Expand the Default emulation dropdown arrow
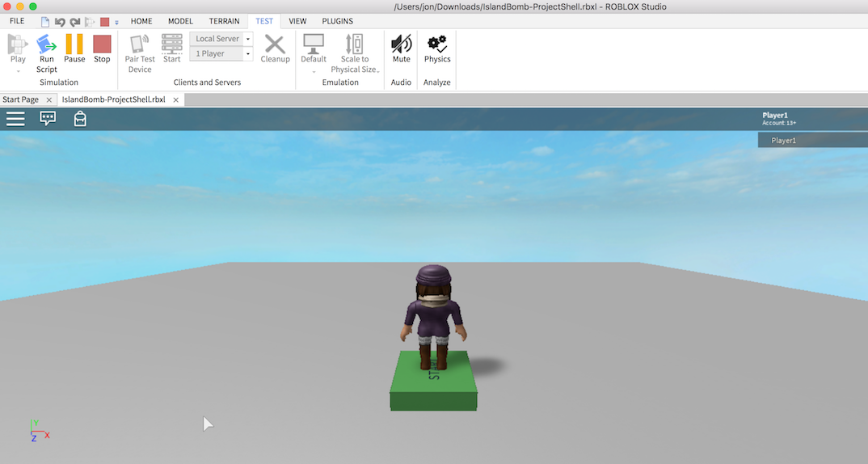Screen dimensions: 868x464 coord(314,72)
